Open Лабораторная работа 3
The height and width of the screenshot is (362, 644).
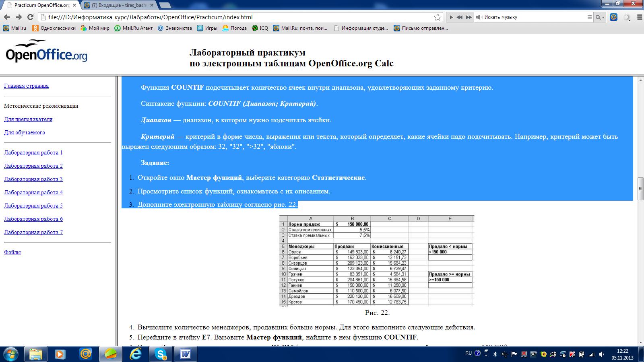click(x=33, y=179)
